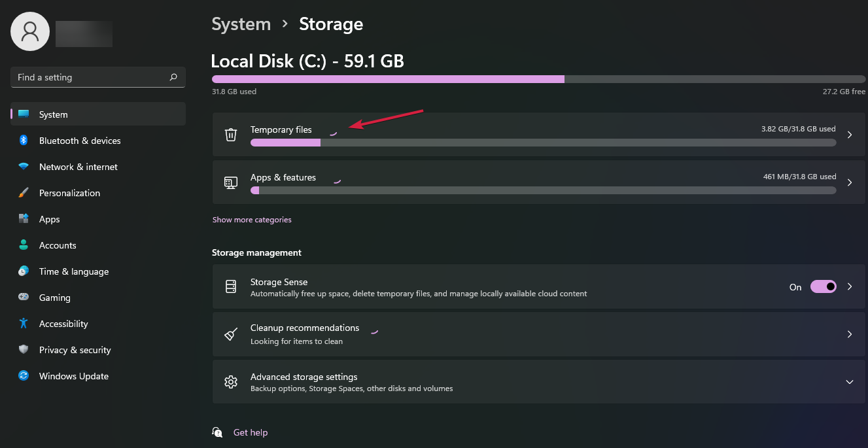The image size is (868, 448).
Task: Click the Network & internet wifi icon
Action: (x=24, y=167)
